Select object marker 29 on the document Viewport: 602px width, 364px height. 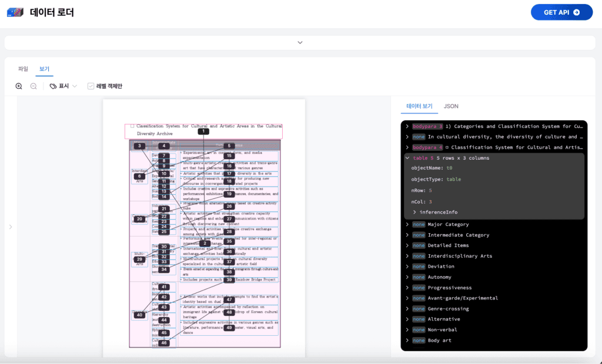[139, 259]
